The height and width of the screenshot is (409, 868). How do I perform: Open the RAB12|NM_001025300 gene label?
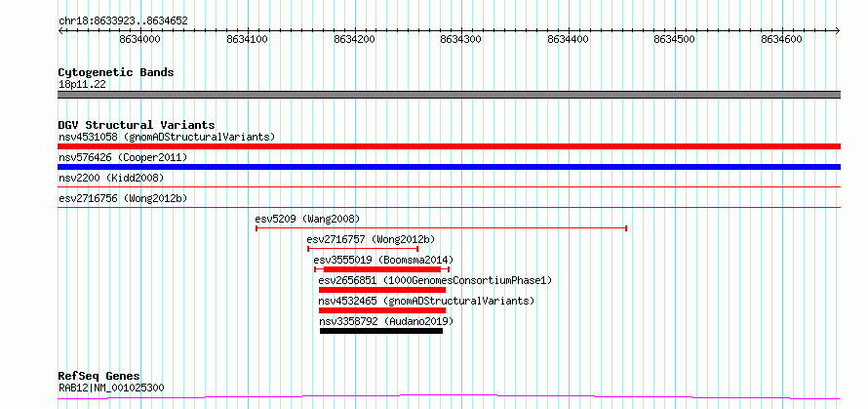pyautogui.click(x=111, y=388)
